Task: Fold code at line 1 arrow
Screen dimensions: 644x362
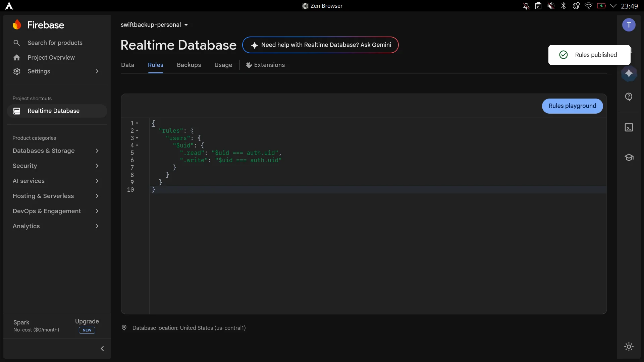Action: [137, 123]
